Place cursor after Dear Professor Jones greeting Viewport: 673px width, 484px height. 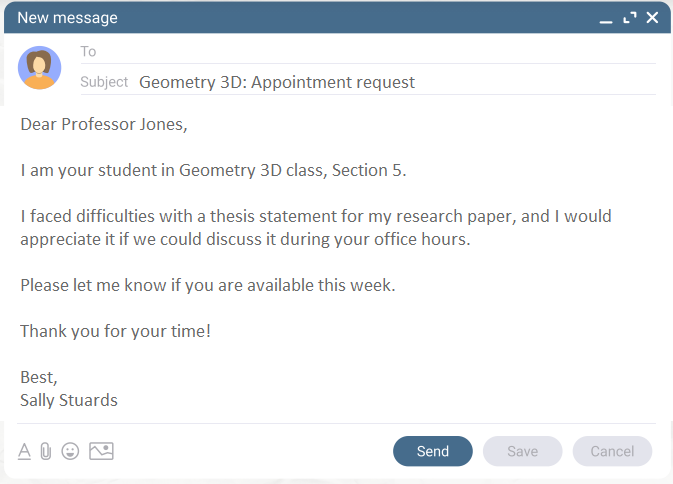click(189, 124)
